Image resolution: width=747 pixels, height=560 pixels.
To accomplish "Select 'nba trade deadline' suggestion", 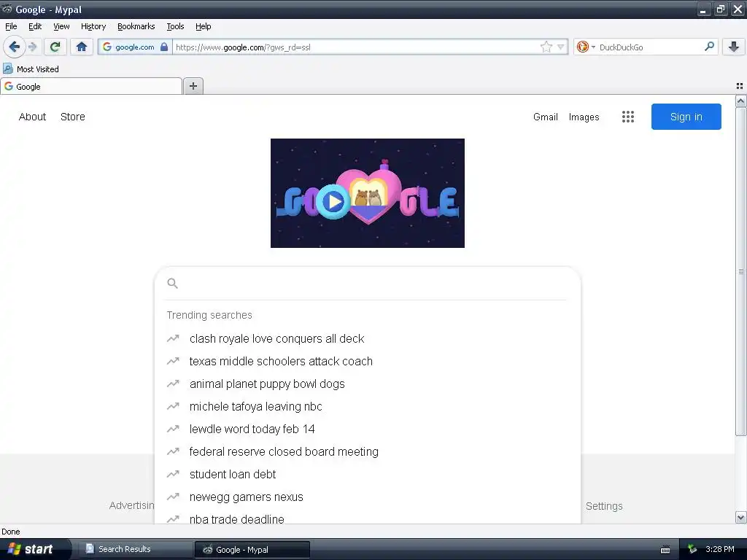I will [368, 518].
